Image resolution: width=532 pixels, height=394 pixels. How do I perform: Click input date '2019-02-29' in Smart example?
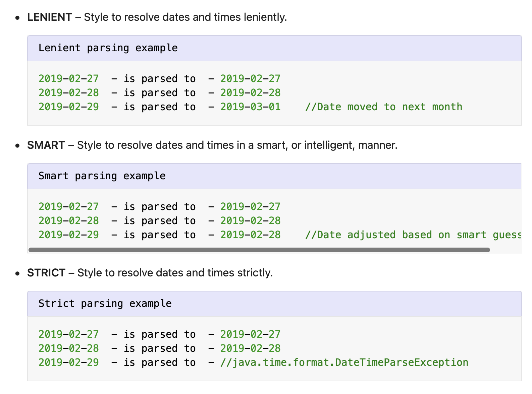69,235
